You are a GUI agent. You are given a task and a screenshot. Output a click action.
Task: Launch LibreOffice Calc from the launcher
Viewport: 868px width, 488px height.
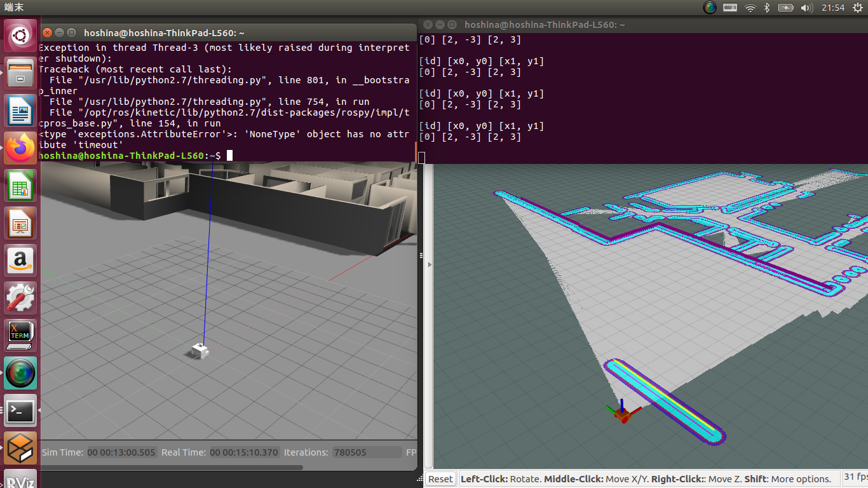pos(20,186)
